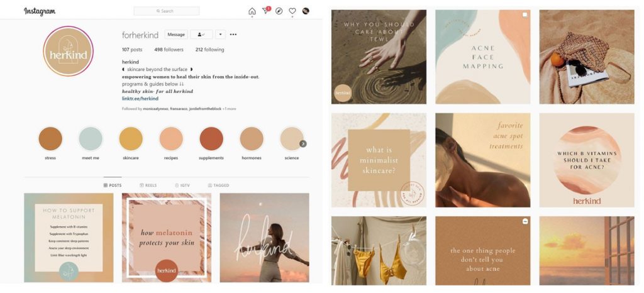Open the activity heart icon
Screen dimensions: 644x293
pyautogui.click(x=292, y=11)
